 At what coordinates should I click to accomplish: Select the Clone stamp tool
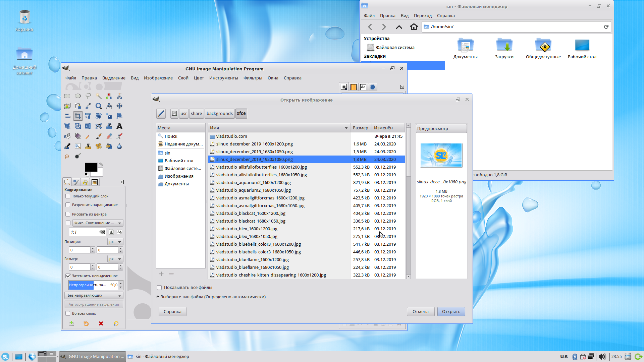pyautogui.click(x=88, y=146)
